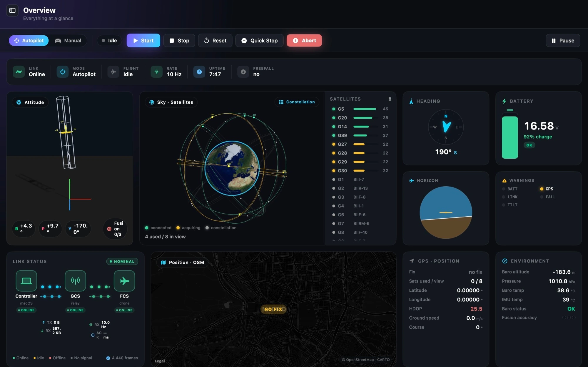Viewport: 588px width, 367px height.
Task: Click the Mode Autopilot crosshair icon
Action: coord(63,72)
